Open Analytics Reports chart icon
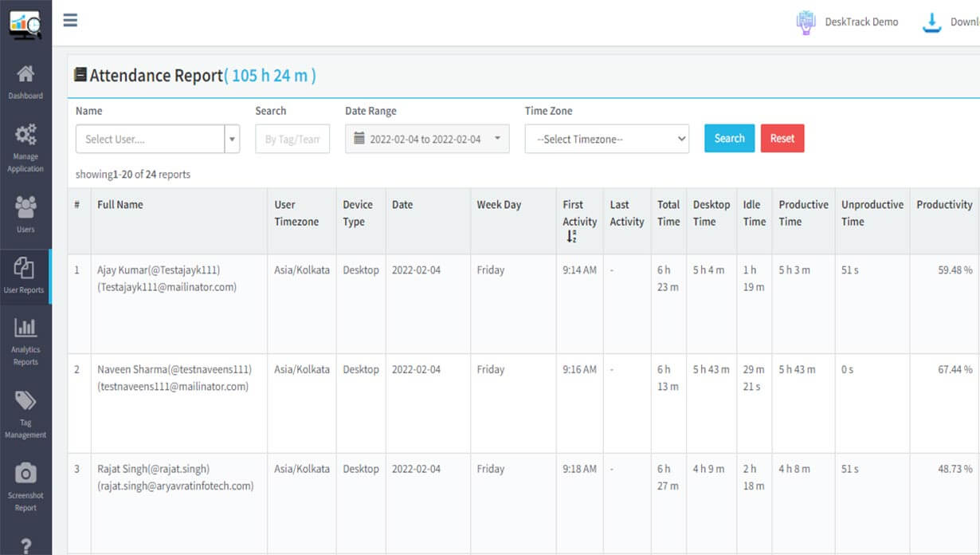This screenshot has width=980, height=555. tap(25, 327)
